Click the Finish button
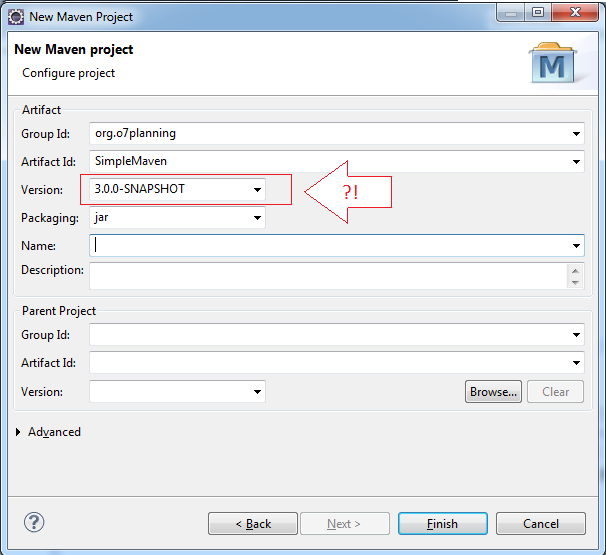 click(x=443, y=524)
